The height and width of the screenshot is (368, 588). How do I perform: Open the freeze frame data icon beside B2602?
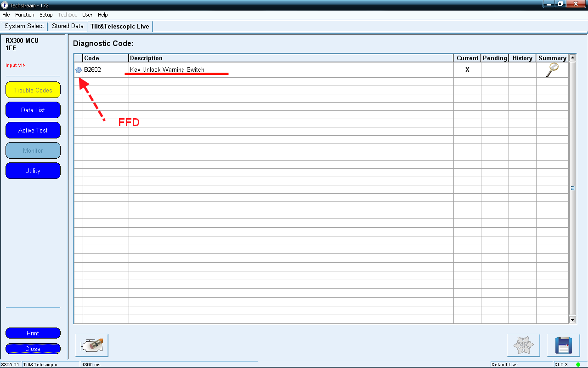(78, 70)
